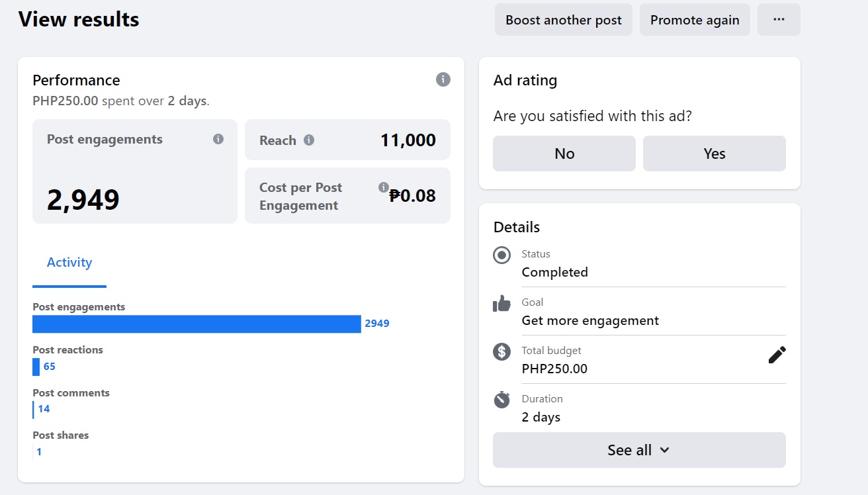Screen dimensions: 868x495
Task: Click the dollar sign Total budget icon
Action: coord(502,351)
